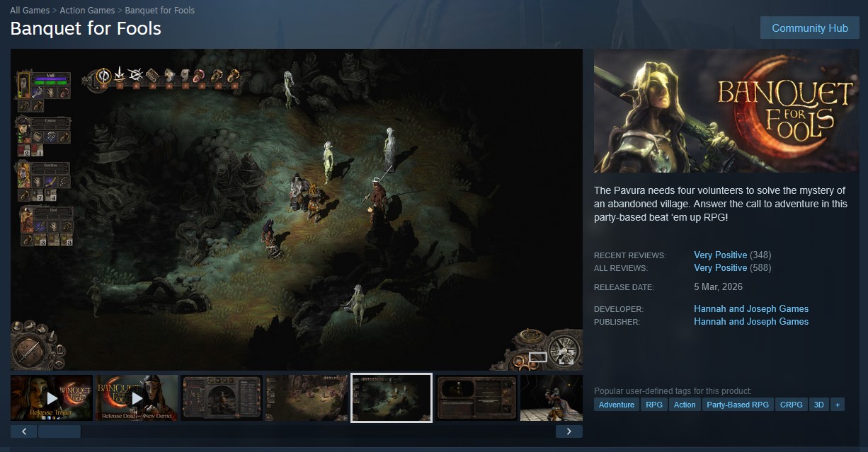Click Banquet for Fools breadcrumb

coord(160,11)
